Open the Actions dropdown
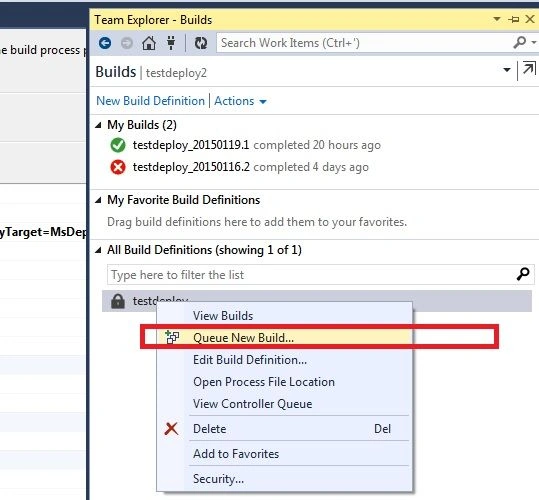Image resolution: width=539 pixels, height=500 pixels. [x=240, y=101]
